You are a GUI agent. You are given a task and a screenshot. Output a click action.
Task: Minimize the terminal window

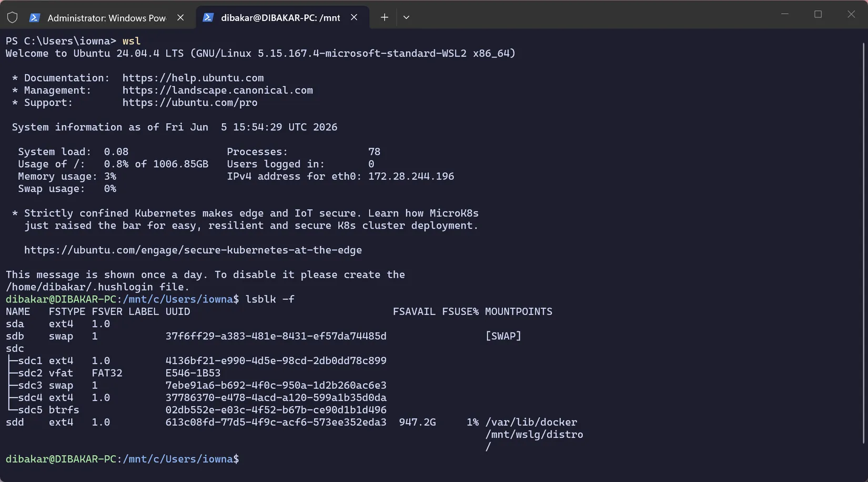pos(785,14)
